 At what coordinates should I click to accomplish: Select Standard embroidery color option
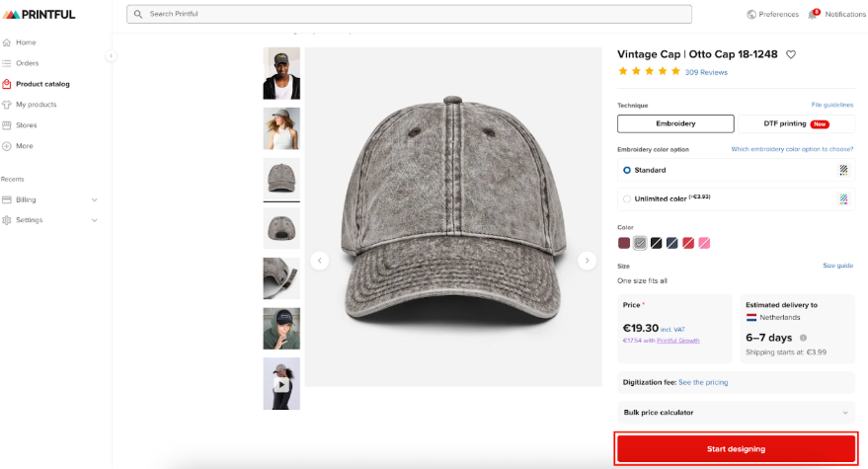click(x=627, y=170)
